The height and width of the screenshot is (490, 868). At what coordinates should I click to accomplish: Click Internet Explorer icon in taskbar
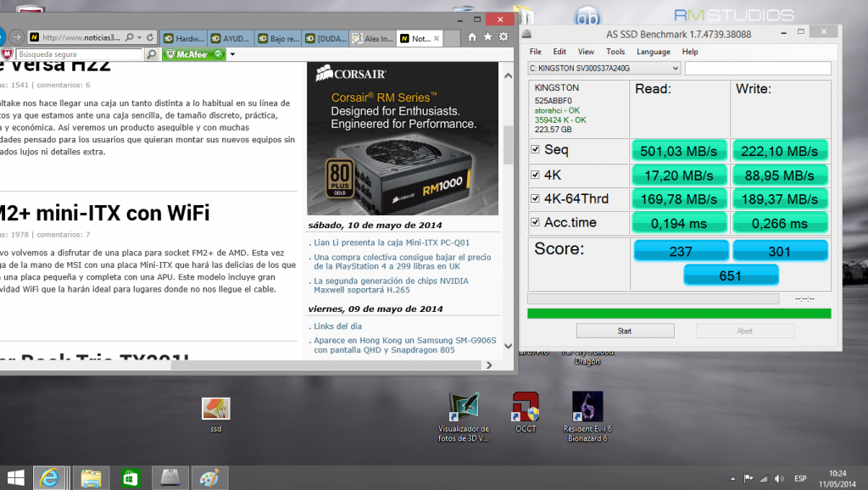pos(50,478)
